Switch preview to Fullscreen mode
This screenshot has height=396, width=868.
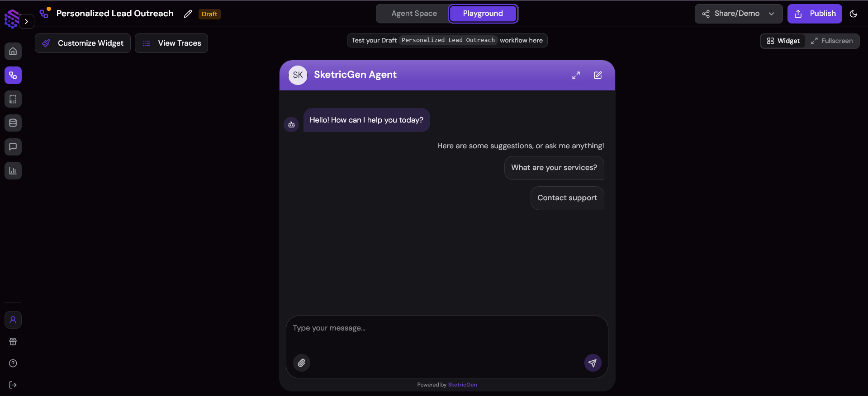pyautogui.click(x=832, y=41)
